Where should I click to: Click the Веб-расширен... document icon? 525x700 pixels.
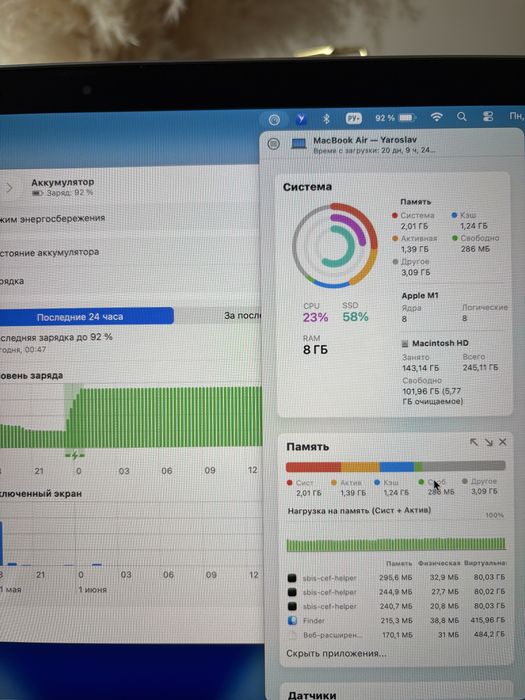[292, 635]
